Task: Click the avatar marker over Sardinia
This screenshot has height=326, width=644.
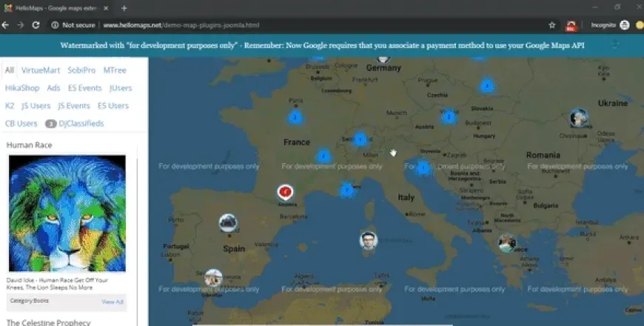Action: [369, 241]
